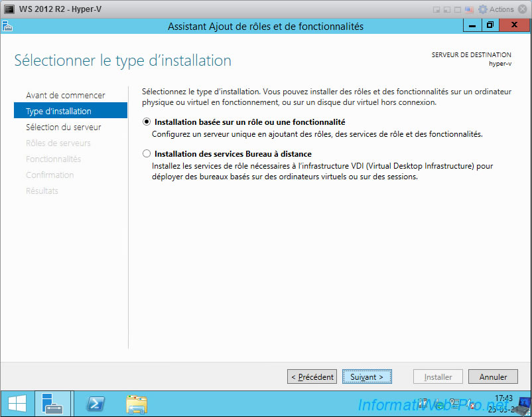This screenshot has width=532, height=417.
Task: Go to Avant de commencer step
Action: (x=66, y=95)
